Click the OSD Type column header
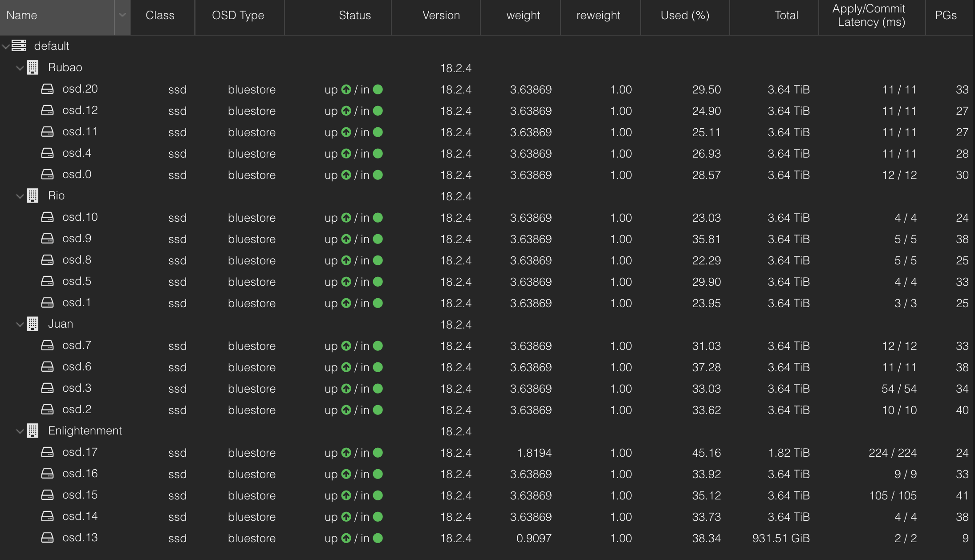The image size is (975, 560). click(x=238, y=15)
